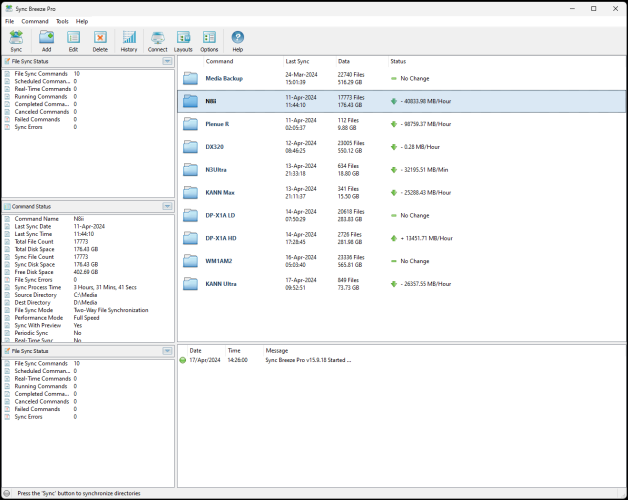Click the 'WM1AM2' command name
628x500 pixels.
[219, 261]
